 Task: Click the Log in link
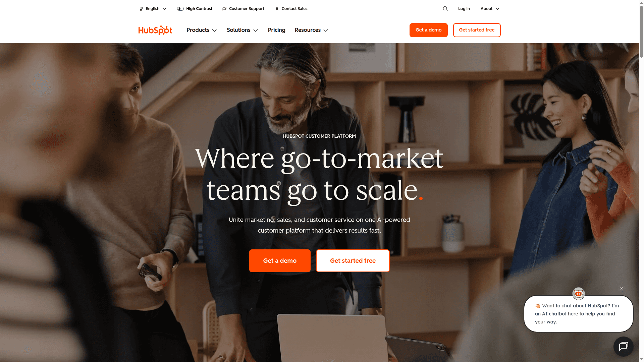(464, 9)
